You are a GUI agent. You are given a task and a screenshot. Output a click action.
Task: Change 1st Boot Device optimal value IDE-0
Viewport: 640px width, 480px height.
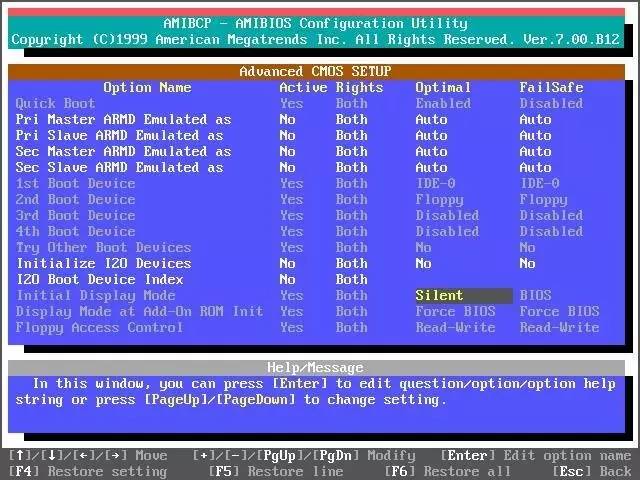coord(436,183)
